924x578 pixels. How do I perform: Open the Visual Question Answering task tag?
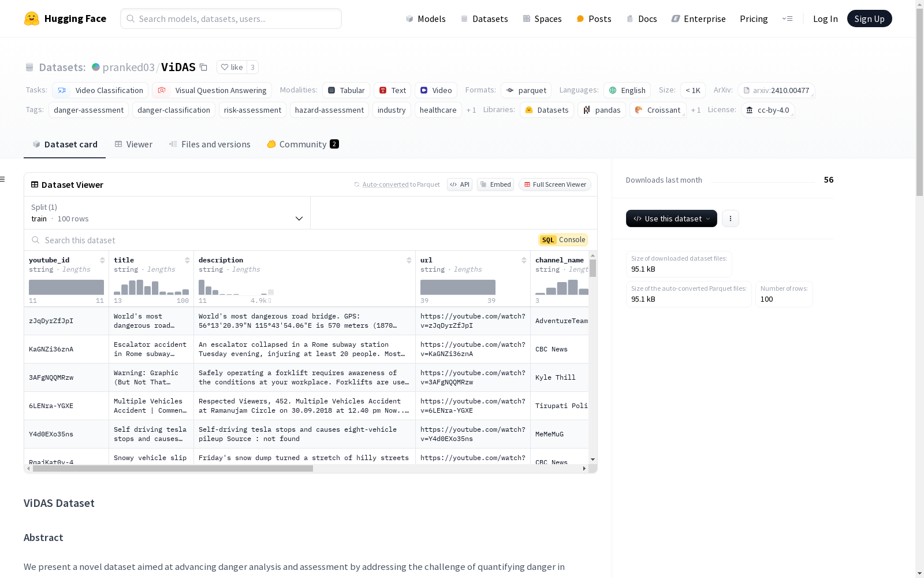pyautogui.click(x=212, y=90)
